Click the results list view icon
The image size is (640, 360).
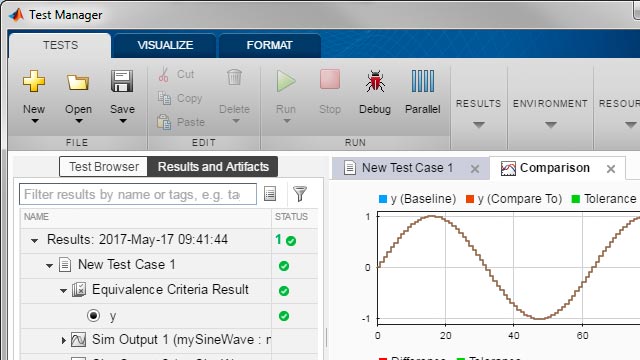[270, 193]
